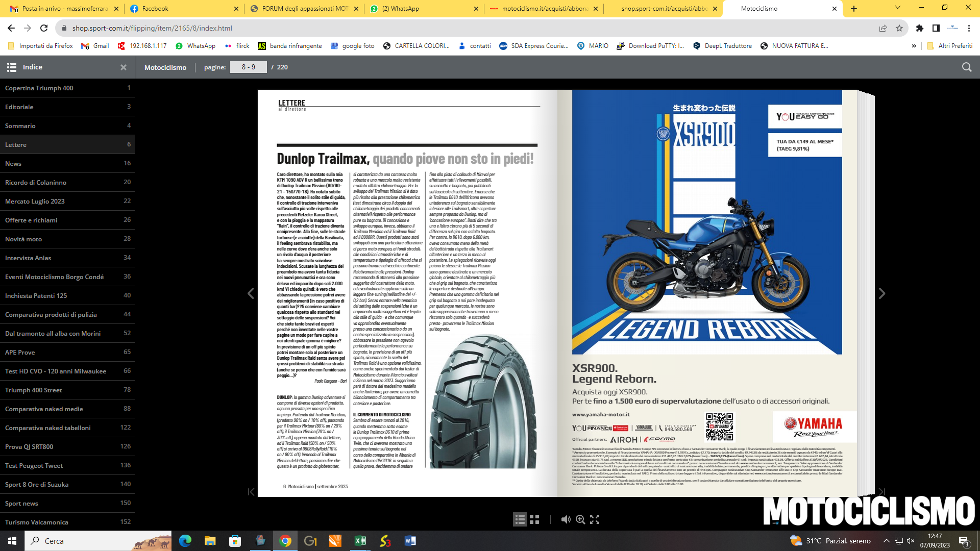Open Turismo Valcamonica entry
The width and height of the screenshot is (980, 551).
67,522
